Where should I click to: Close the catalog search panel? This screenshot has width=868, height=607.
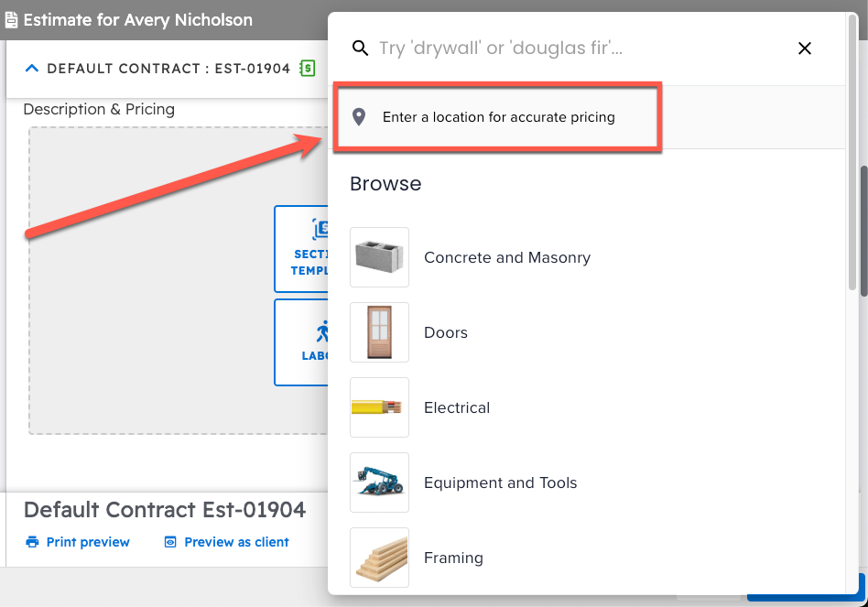(805, 49)
